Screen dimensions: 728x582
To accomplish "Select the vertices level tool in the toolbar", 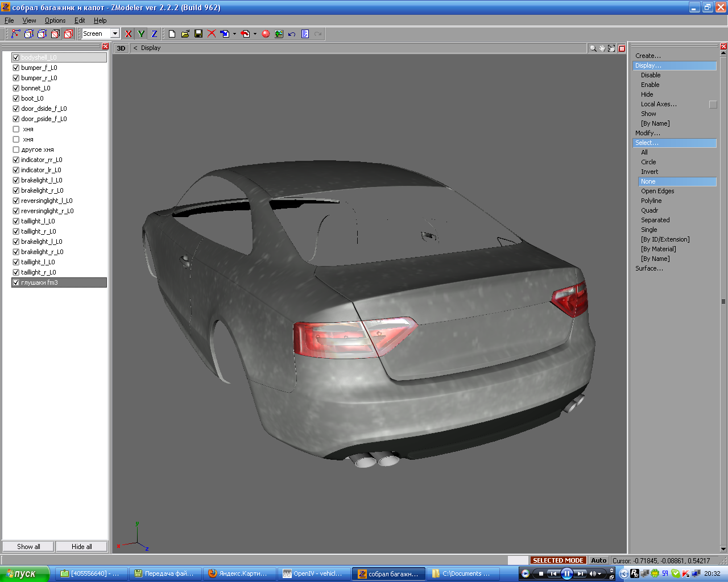I will coord(15,34).
